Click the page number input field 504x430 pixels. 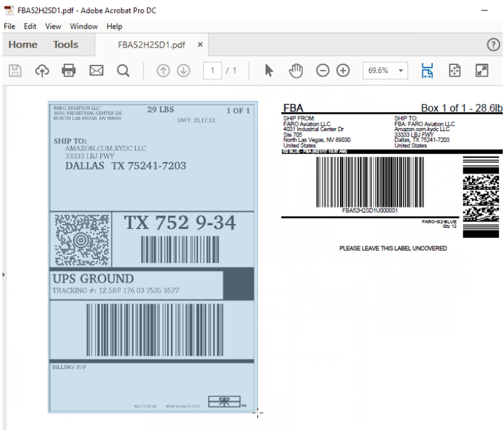pyautogui.click(x=212, y=71)
